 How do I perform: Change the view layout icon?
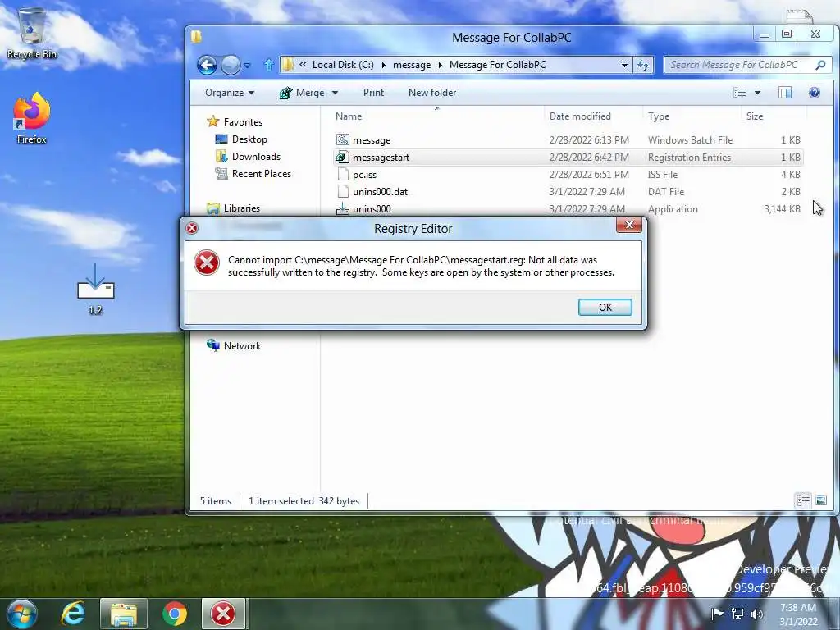[740, 93]
